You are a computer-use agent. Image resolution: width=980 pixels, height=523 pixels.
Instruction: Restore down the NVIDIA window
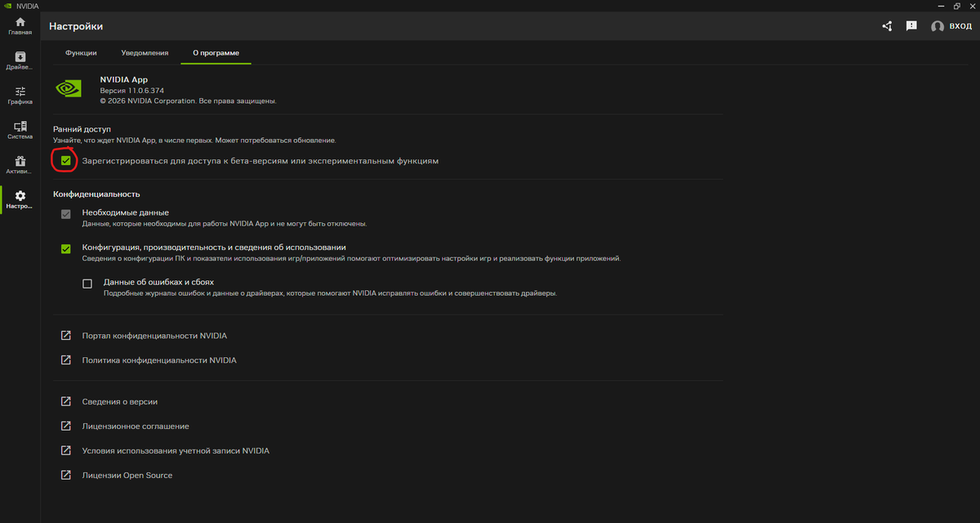956,6
